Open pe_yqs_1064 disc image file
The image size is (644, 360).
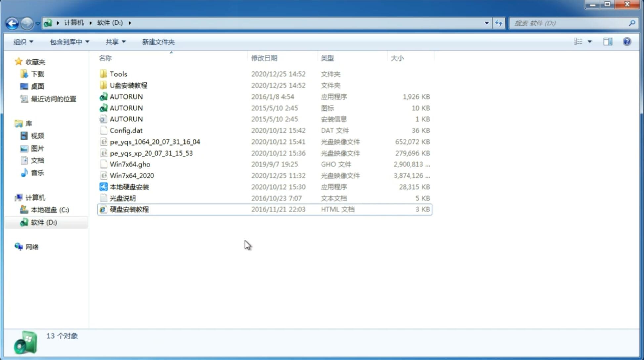point(155,142)
